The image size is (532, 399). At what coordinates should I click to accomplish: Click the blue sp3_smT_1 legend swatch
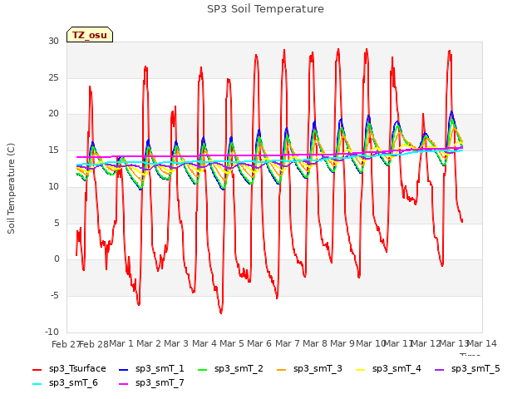pyautogui.click(x=124, y=369)
